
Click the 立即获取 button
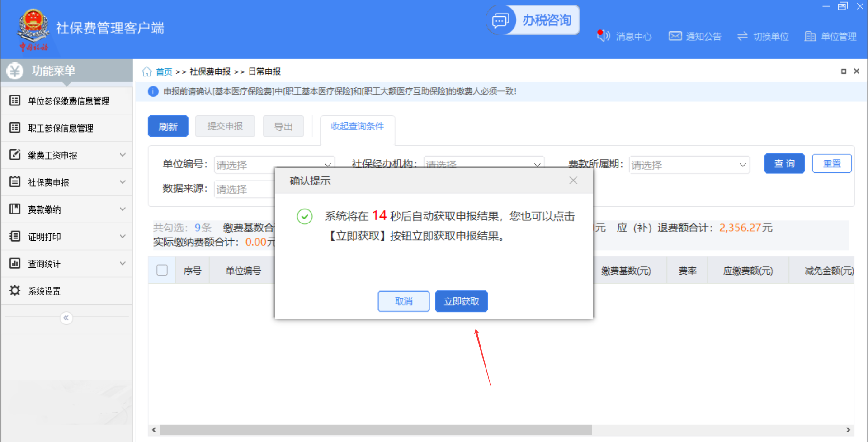coord(461,301)
